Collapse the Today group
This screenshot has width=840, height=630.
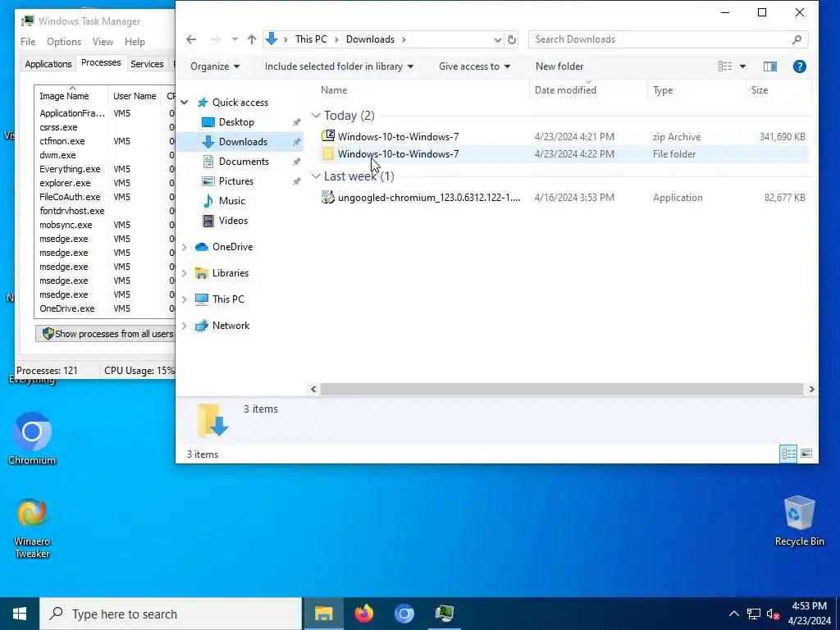(316, 115)
